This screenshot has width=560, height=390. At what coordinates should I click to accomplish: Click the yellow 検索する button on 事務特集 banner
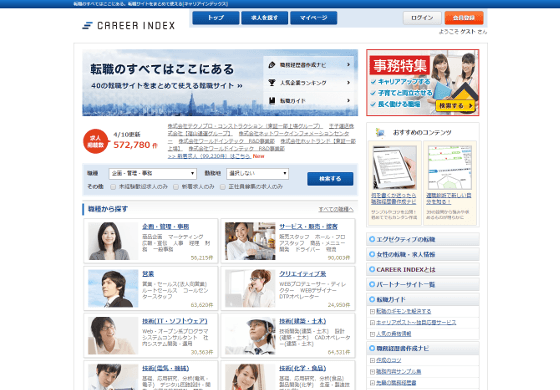tap(456, 106)
